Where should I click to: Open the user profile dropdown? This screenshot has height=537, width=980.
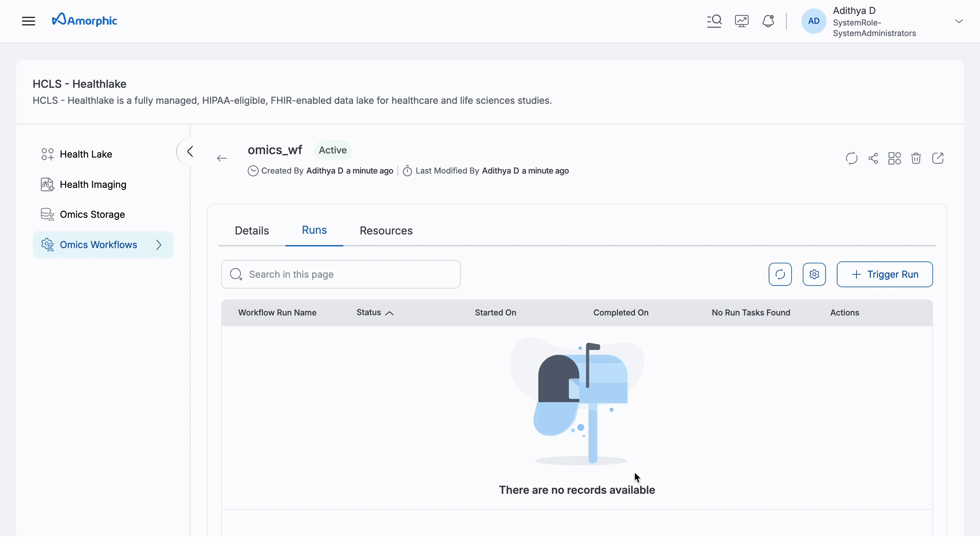959,21
